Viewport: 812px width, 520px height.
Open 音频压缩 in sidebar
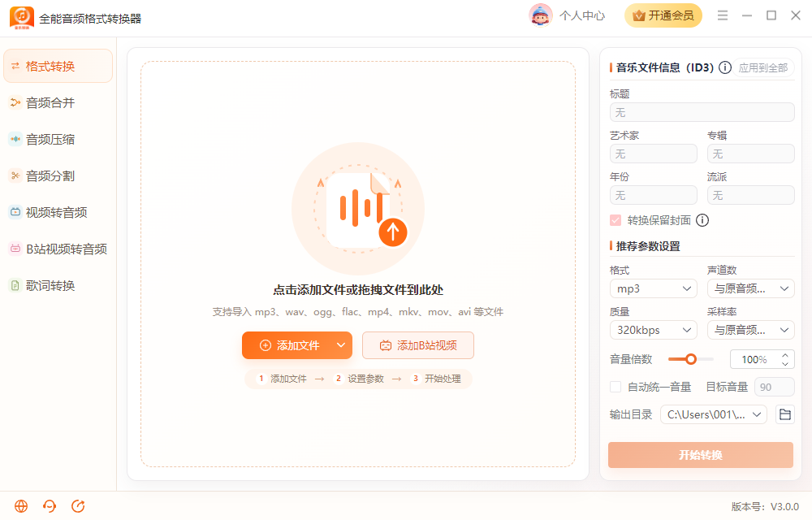58,139
